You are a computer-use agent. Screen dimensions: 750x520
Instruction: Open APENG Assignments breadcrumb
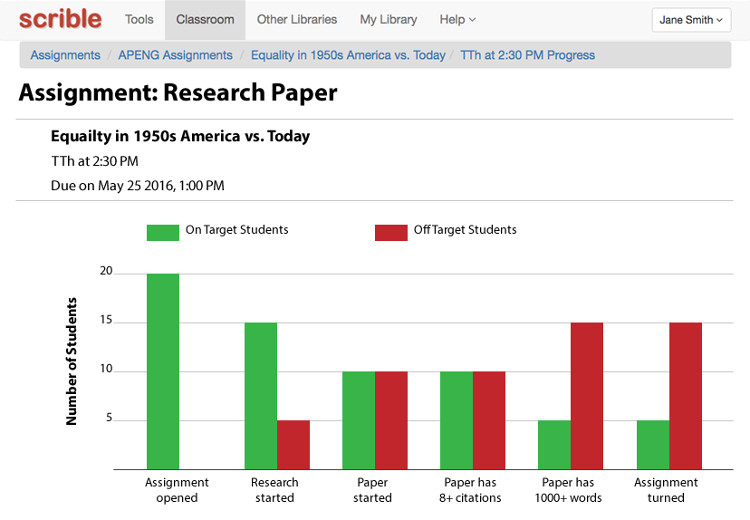point(176,55)
